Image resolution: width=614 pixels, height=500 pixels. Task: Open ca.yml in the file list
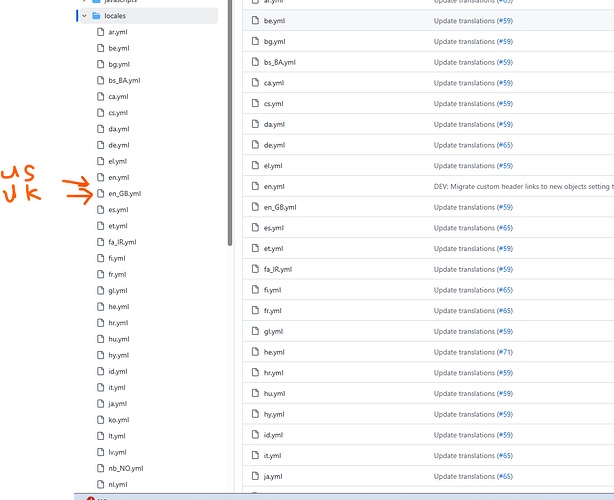coord(274,83)
